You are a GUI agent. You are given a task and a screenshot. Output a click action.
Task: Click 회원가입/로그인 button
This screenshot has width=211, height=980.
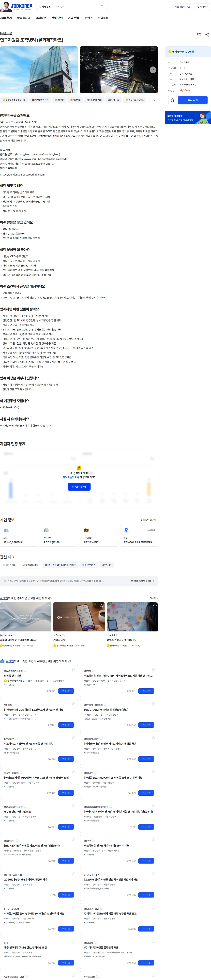[x=182, y=6]
